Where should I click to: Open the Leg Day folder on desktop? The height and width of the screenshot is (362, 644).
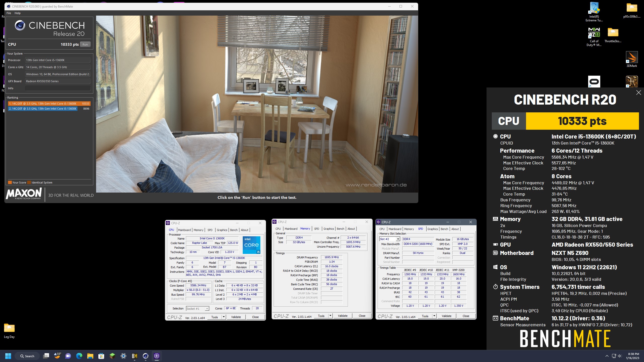(9, 331)
